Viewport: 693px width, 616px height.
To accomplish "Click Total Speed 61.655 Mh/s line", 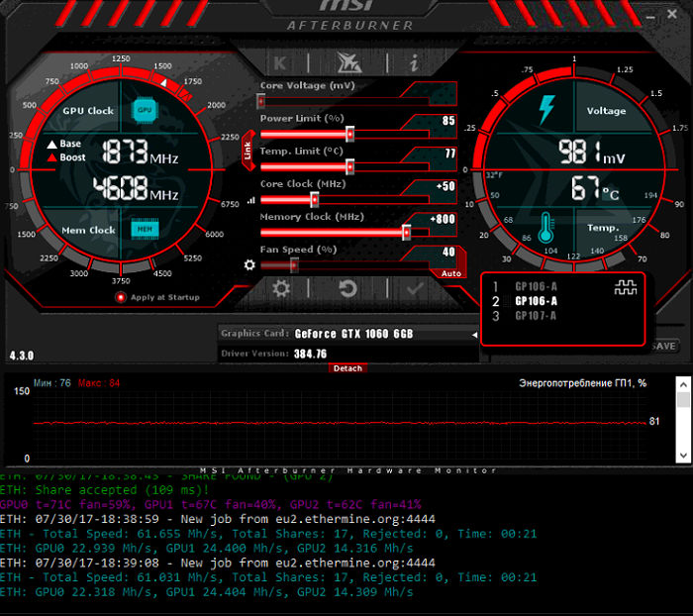I will coord(268,534).
